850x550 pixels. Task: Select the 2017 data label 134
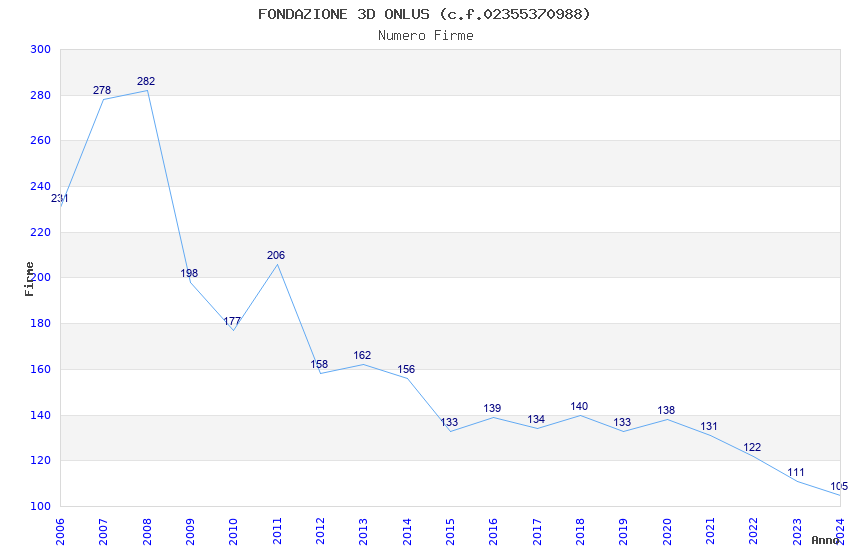[x=536, y=419]
